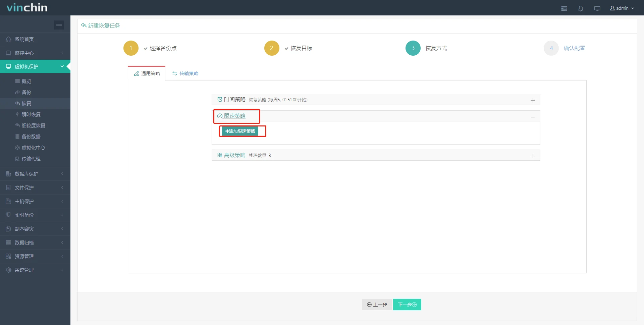Click the 监控中心 laptop icon
This screenshot has width=644, height=325.
tap(8, 53)
